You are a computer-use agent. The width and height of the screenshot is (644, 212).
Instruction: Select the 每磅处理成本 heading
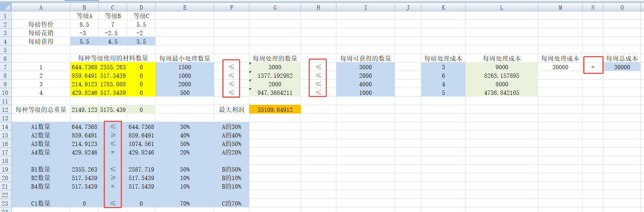coord(443,58)
